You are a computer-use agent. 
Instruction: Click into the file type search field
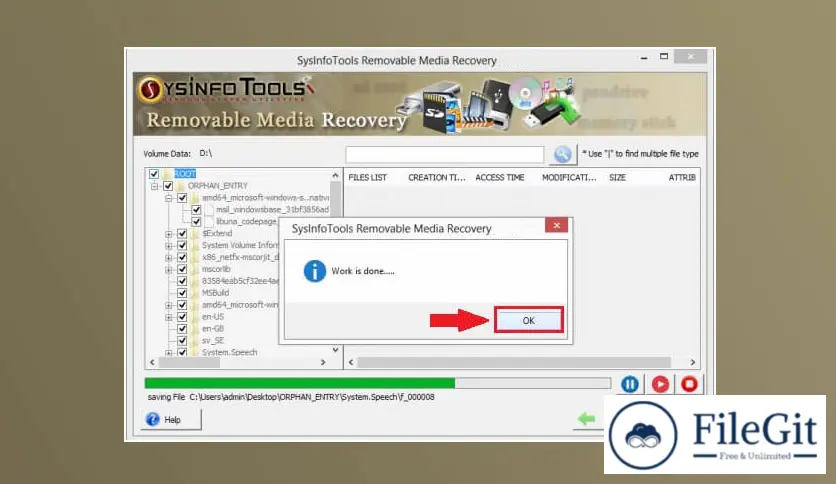[x=445, y=155]
